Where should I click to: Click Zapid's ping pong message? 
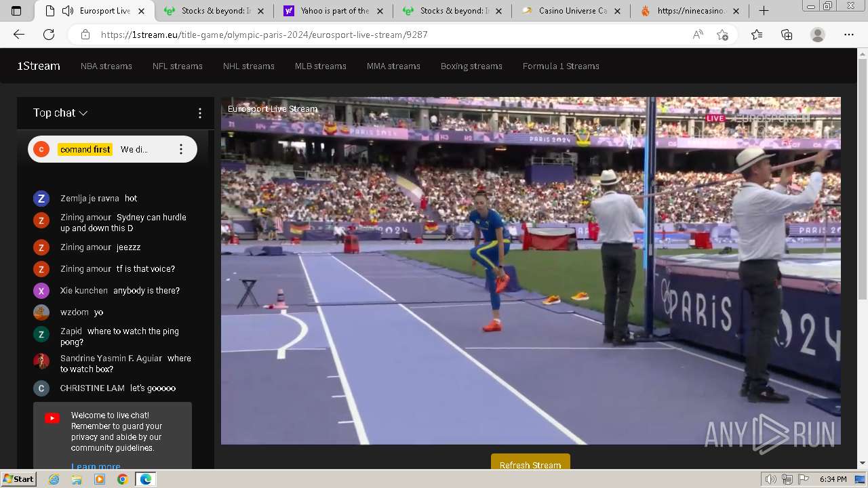tap(119, 337)
